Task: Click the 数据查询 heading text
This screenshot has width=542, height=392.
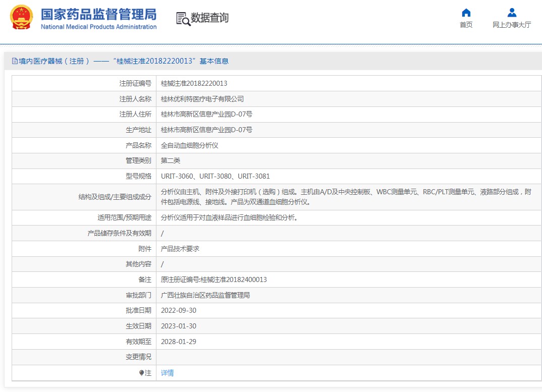Action: click(209, 18)
